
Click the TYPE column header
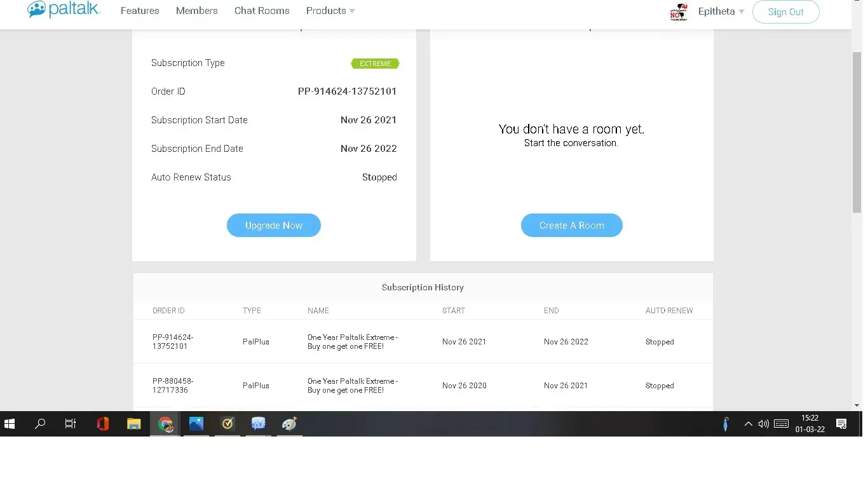[x=252, y=311]
